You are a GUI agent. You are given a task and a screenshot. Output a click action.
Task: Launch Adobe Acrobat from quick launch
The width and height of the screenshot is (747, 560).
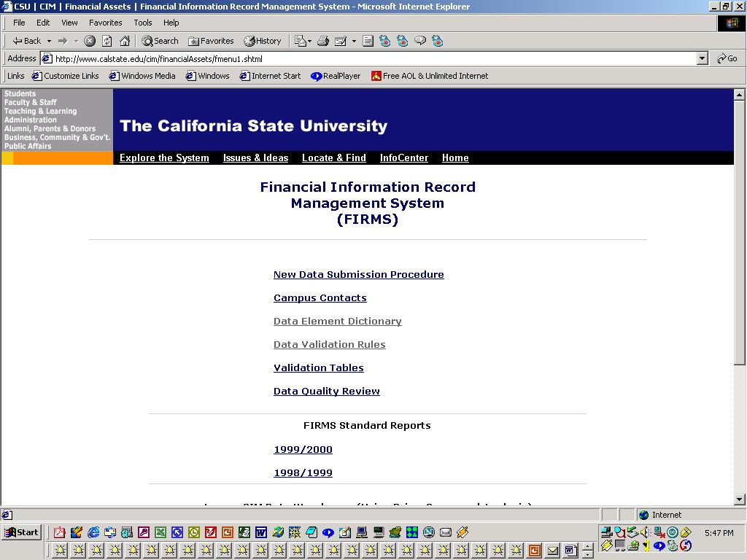click(x=59, y=532)
